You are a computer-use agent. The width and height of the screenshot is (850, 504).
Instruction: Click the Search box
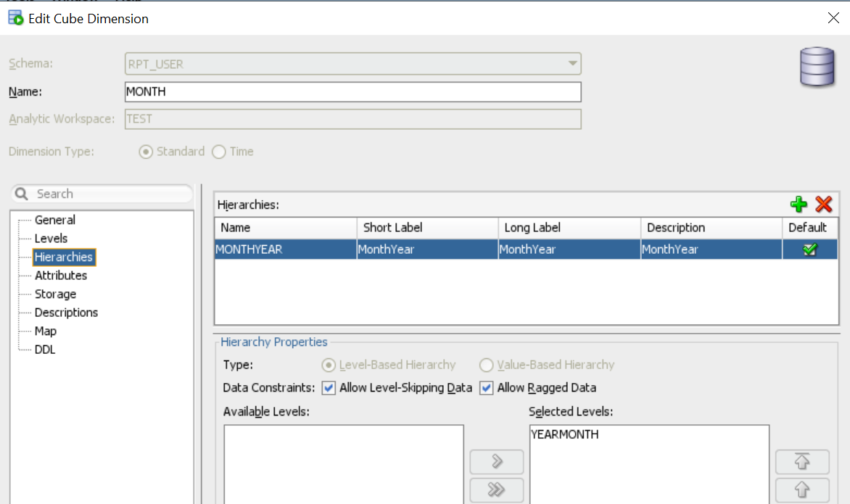click(102, 194)
